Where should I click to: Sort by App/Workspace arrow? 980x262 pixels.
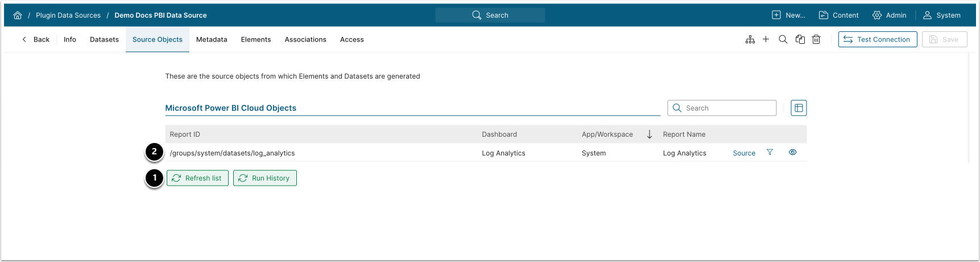tap(650, 134)
